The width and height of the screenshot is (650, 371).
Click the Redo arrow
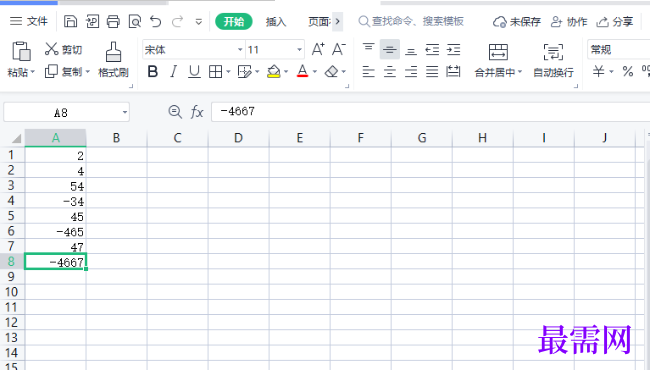(x=177, y=21)
